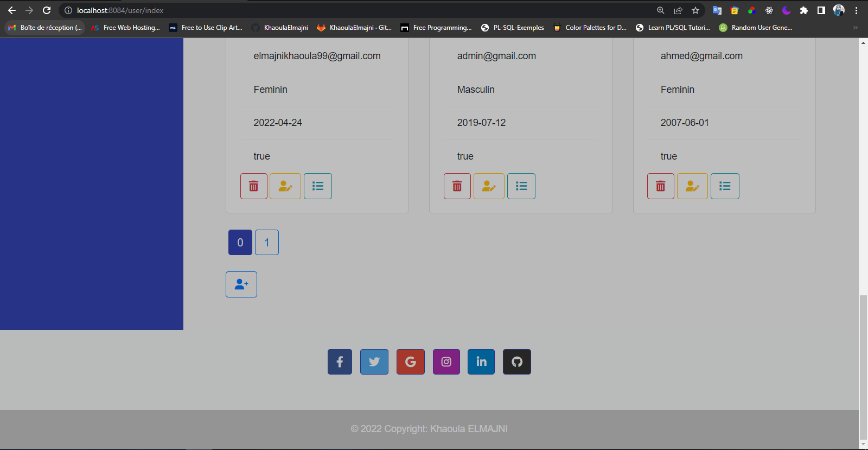Open Random User Generator bookmark

click(756, 28)
